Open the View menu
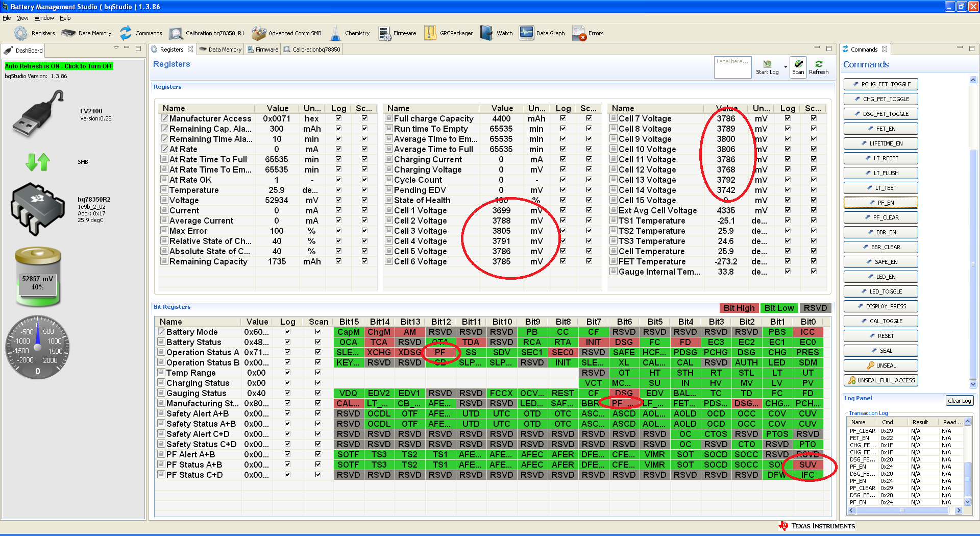The image size is (980, 536). point(22,18)
